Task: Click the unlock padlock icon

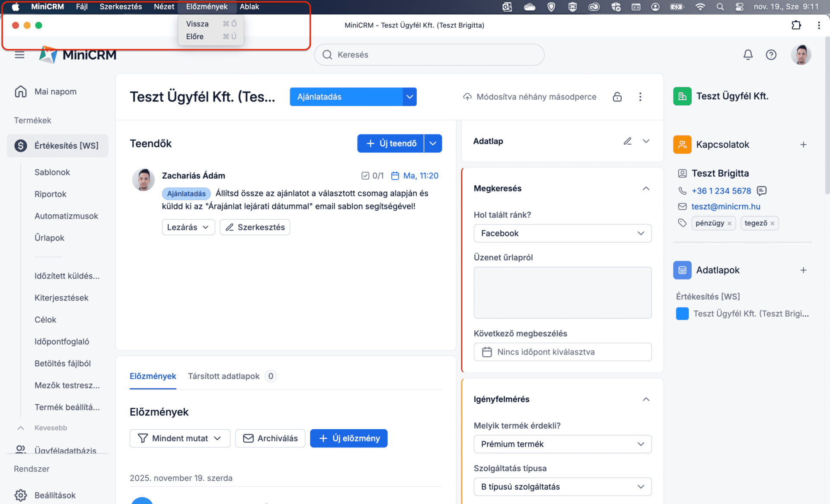Action: [617, 97]
